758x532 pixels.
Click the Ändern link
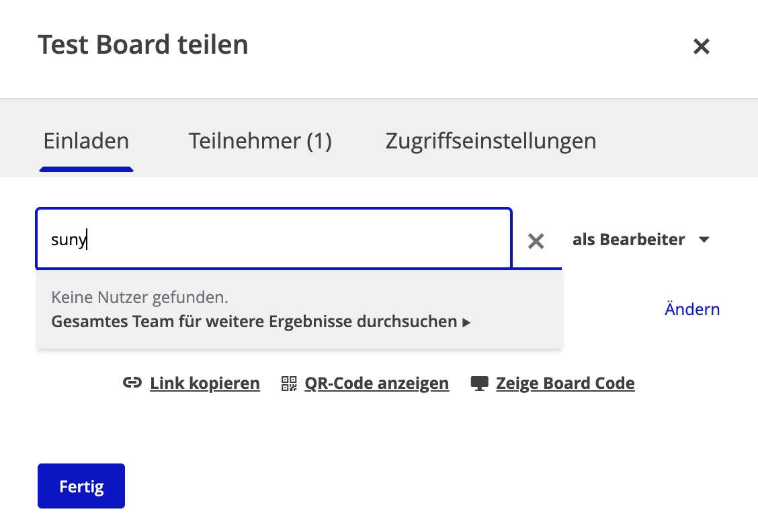[x=692, y=310]
